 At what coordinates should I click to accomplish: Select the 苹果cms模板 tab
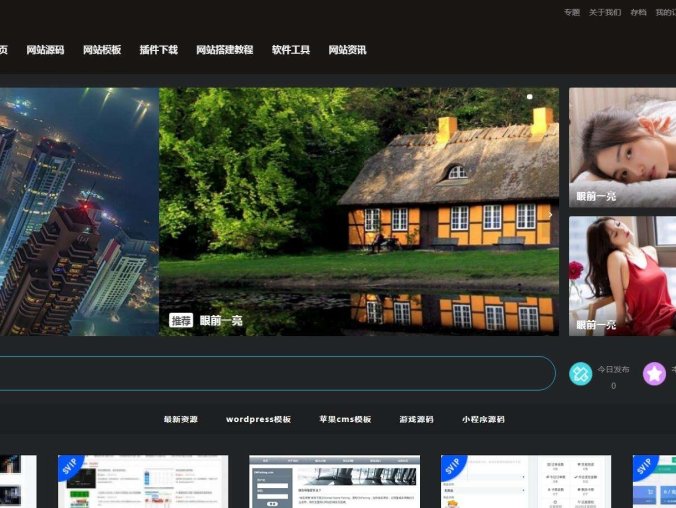pyautogui.click(x=345, y=420)
